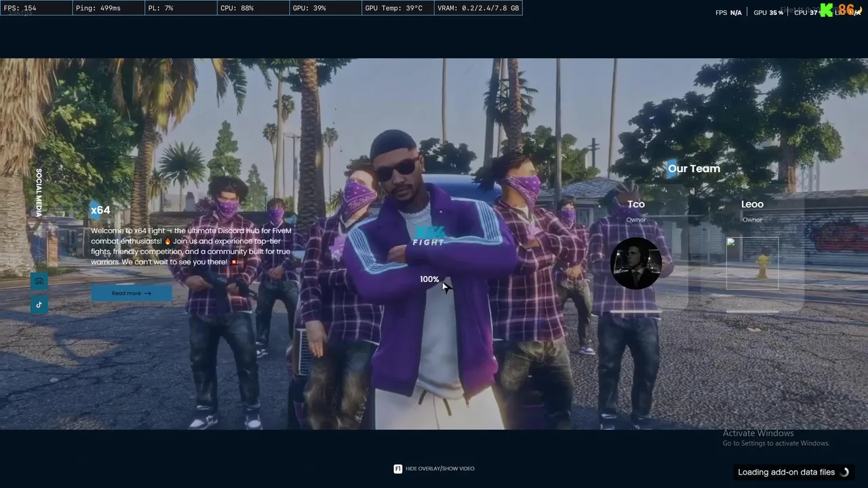This screenshot has width=868, height=488.
Task: Click the x64 heading text
Action: point(100,210)
